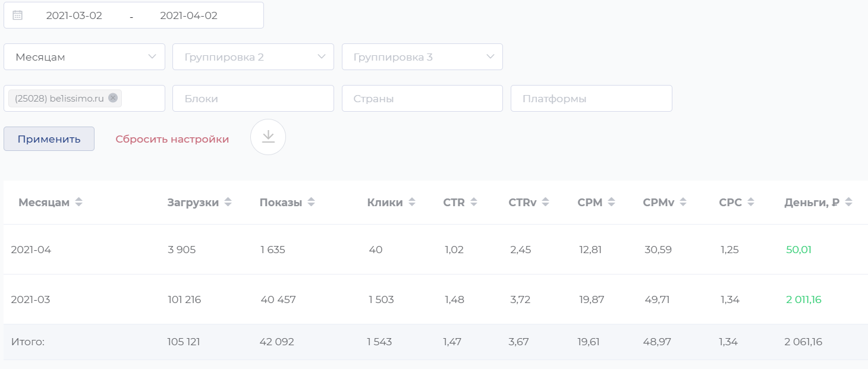Sort table by CTR column arrows
The width and height of the screenshot is (868, 369).
474,203
